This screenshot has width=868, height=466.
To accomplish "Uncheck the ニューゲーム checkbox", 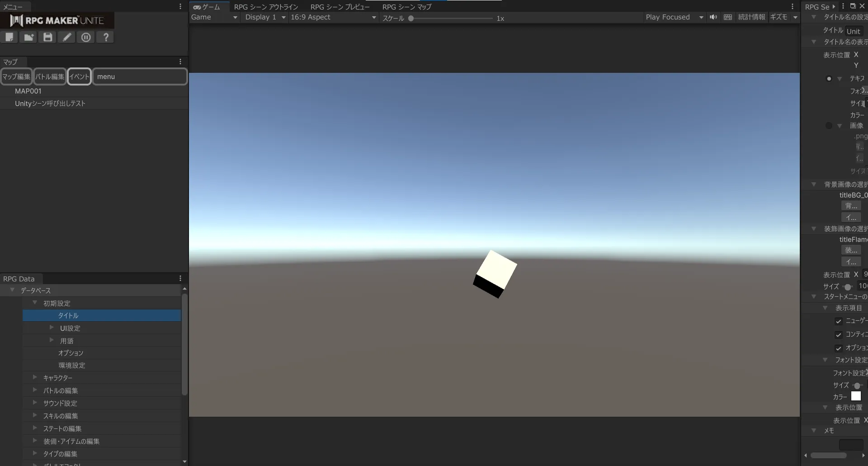I will [x=839, y=321].
